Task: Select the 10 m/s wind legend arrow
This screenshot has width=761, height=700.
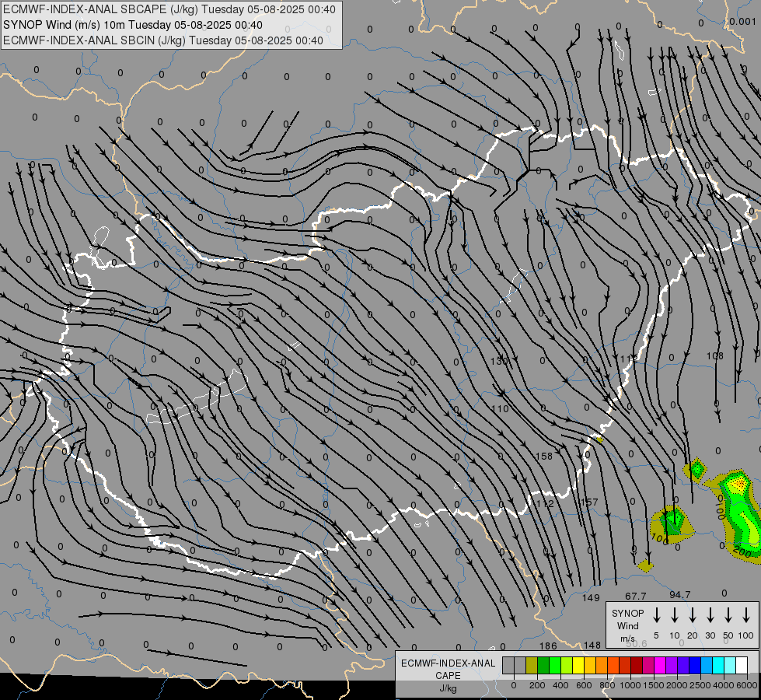Action: click(675, 615)
